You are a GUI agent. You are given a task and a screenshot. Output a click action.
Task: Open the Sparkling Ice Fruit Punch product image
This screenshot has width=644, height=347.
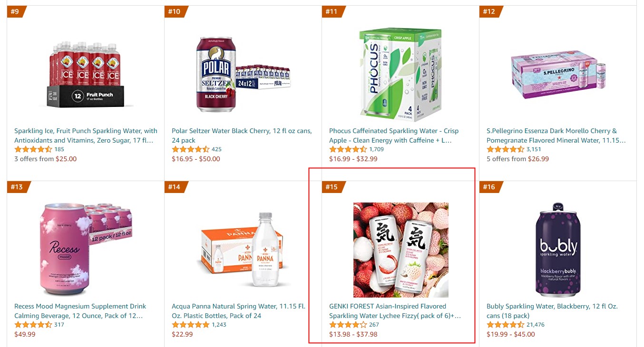(86, 75)
